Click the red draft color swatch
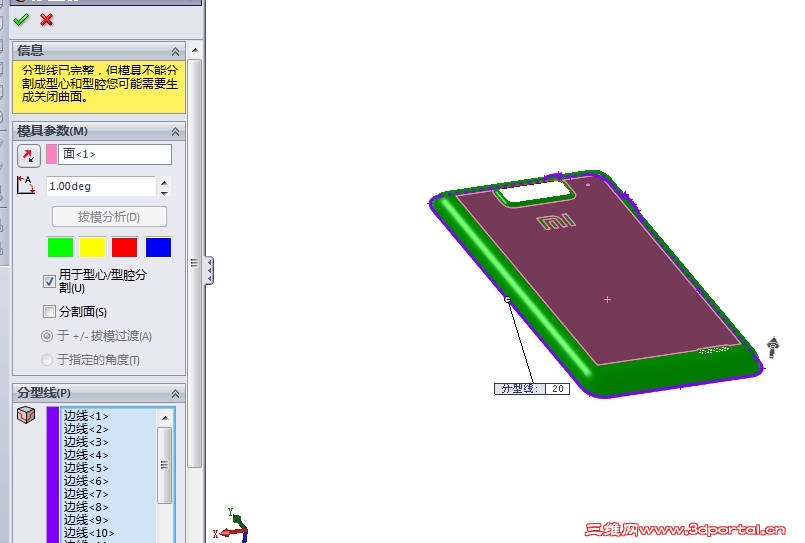Image resolution: width=805 pixels, height=543 pixels. pyautogui.click(x=125, y=247)
